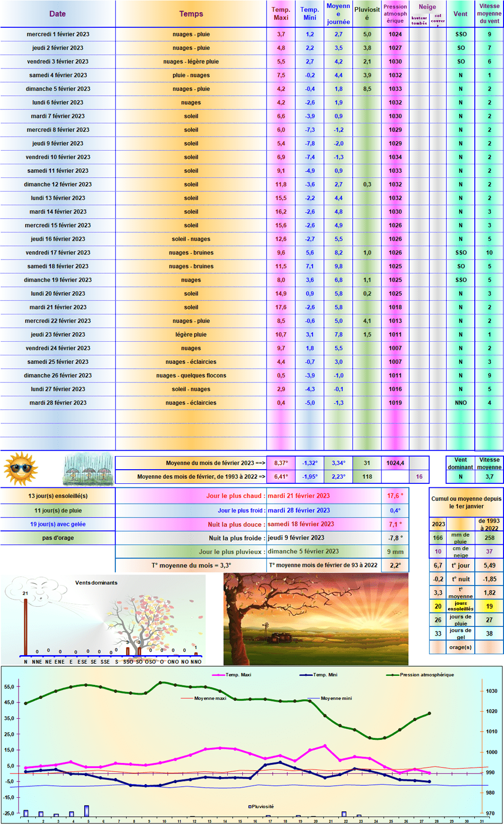Screen dimensions: 504x826
Task: Click 'Vent dominant' header in summary box
Action: coord(461,463)
